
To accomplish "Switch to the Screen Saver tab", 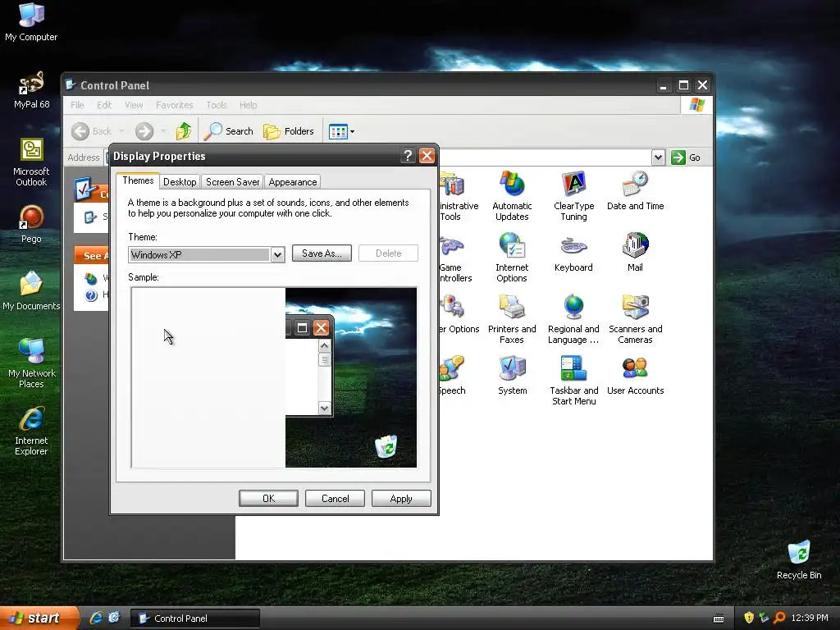I will (x=232, y=181).
